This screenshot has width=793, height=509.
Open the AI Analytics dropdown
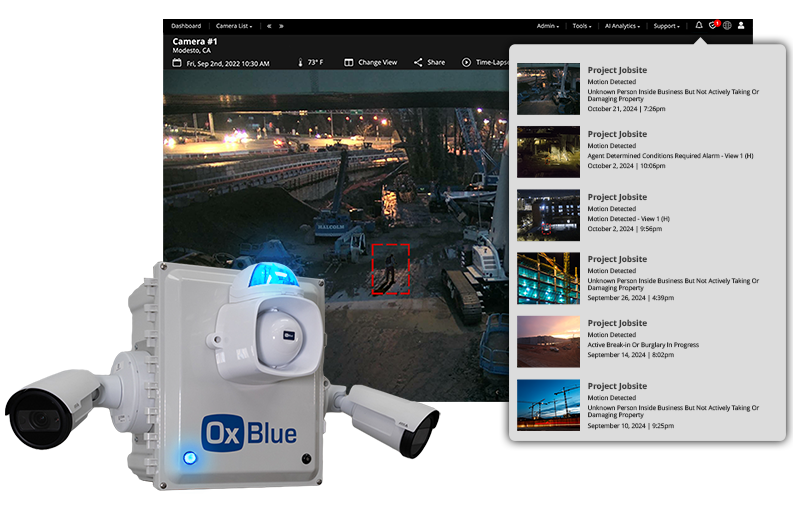[626, 26]
